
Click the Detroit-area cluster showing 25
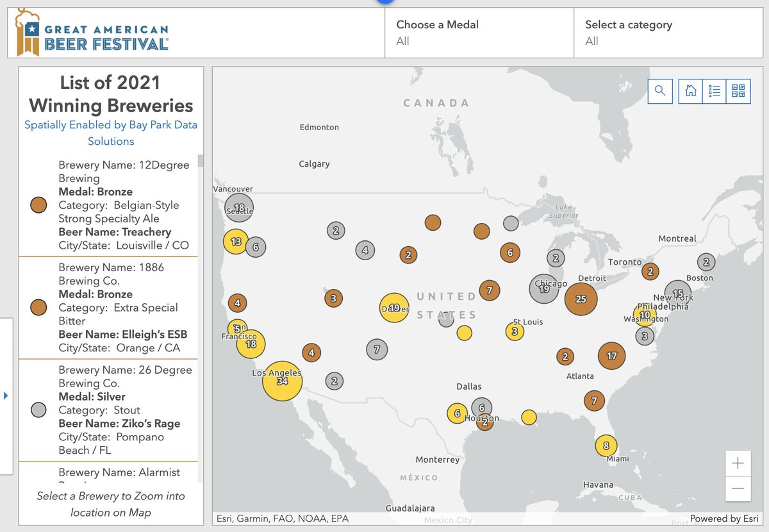pyautogui.click(x=581, y=298)
